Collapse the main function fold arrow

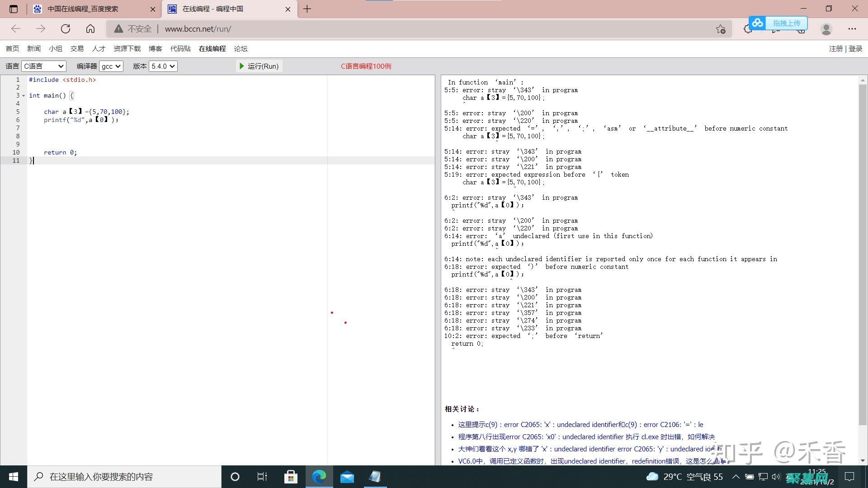pos(24,96)
